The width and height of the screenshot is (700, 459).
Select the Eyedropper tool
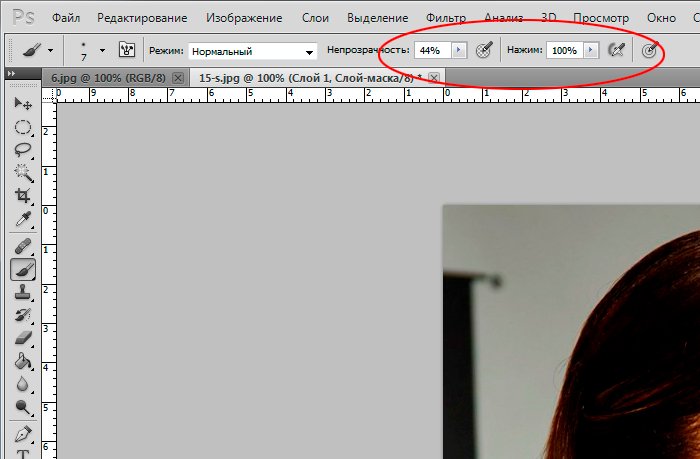[x=23, y=219]
